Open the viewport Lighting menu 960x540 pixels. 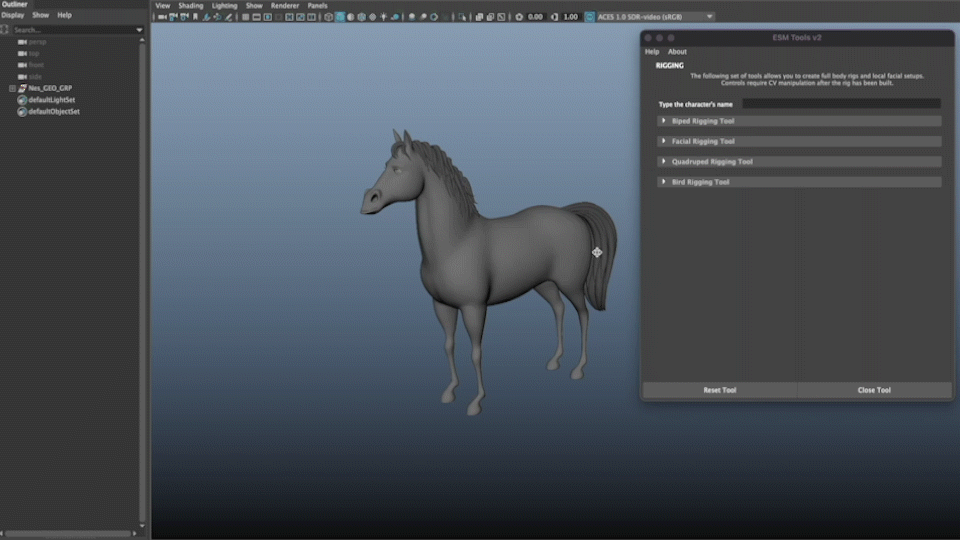[225, 6]
